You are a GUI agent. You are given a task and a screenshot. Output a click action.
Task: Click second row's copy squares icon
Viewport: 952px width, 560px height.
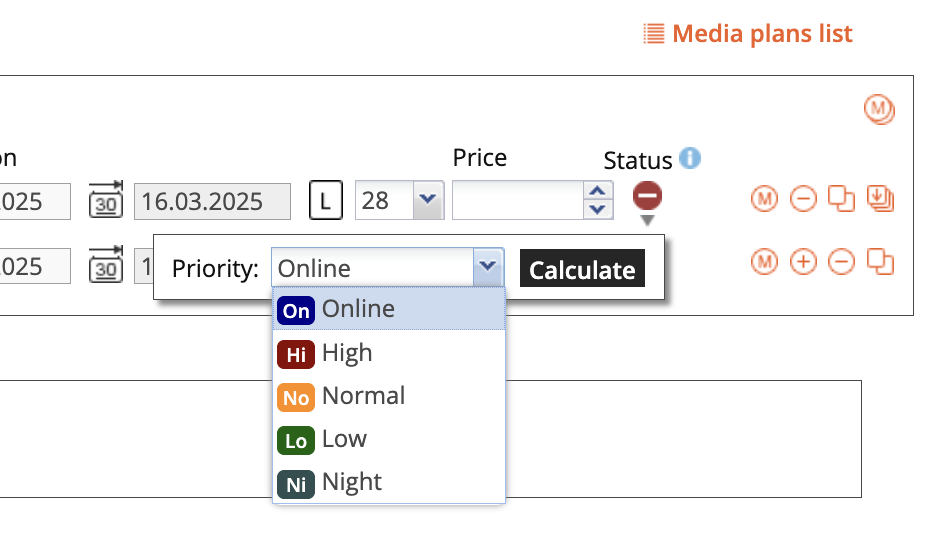point(880,263)
